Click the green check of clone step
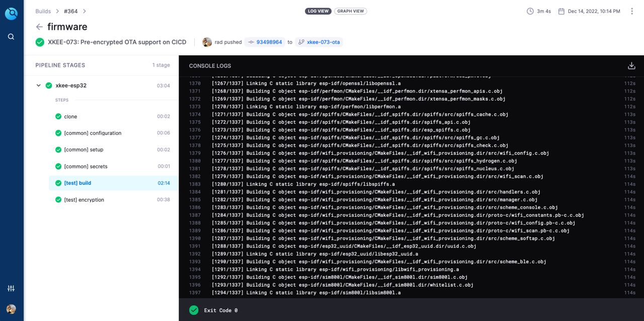Screen dimensions: 644x321 58,117
